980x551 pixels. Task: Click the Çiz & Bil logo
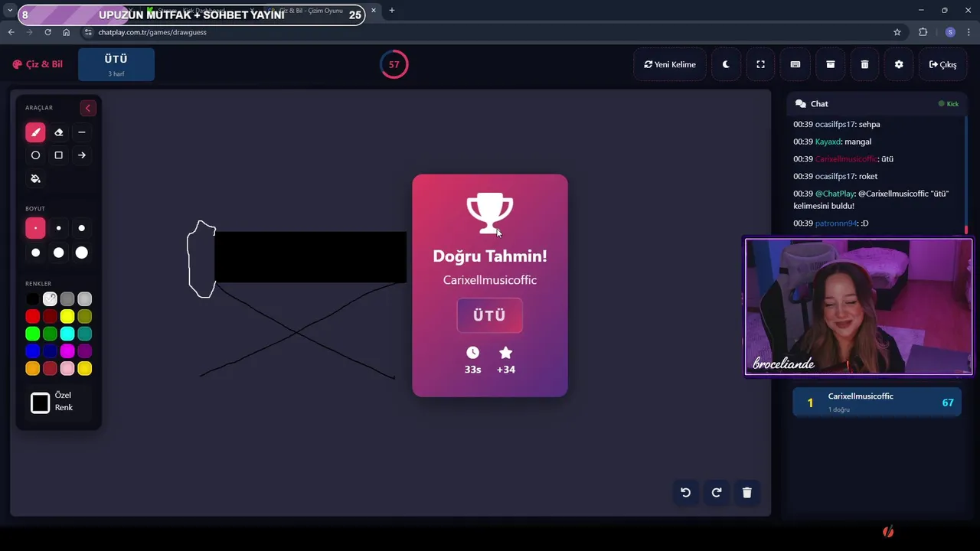click(38, 64)
